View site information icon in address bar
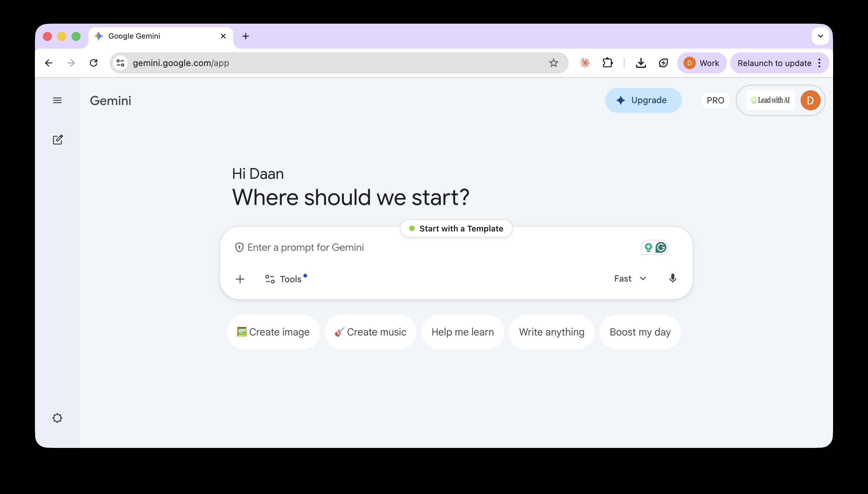The width and height of the screenshot is (868, 494). pyautogui.click(x=120, y=63)
